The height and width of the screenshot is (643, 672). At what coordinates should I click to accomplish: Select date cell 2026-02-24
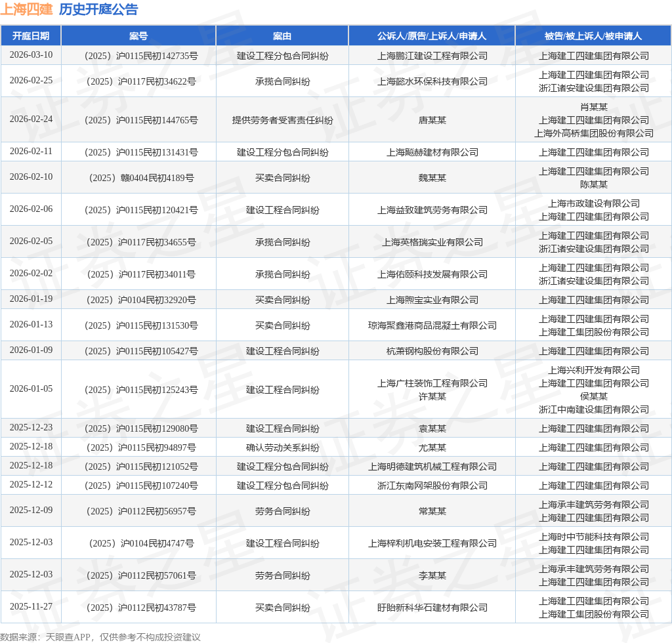click(31, 119)
